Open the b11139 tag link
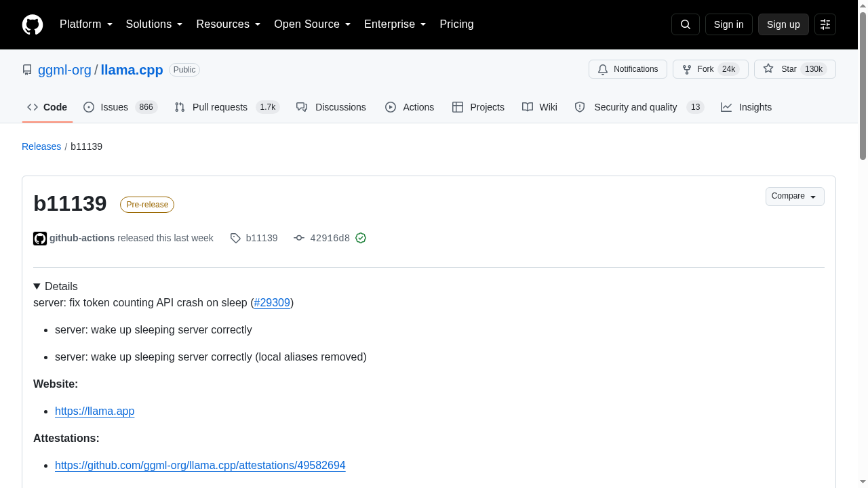868x488 pixels. [x=254, y=238]
